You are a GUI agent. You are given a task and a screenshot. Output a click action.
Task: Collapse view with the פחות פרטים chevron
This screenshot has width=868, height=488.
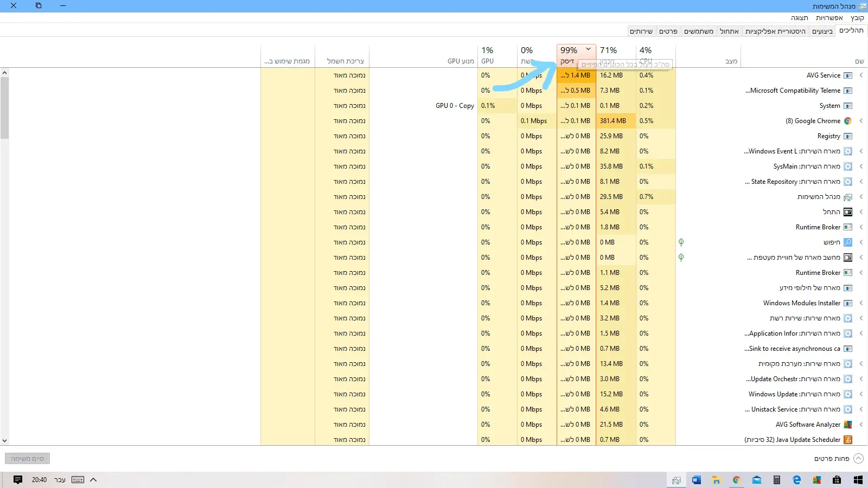pyautogui.click(x=858, y=459)
